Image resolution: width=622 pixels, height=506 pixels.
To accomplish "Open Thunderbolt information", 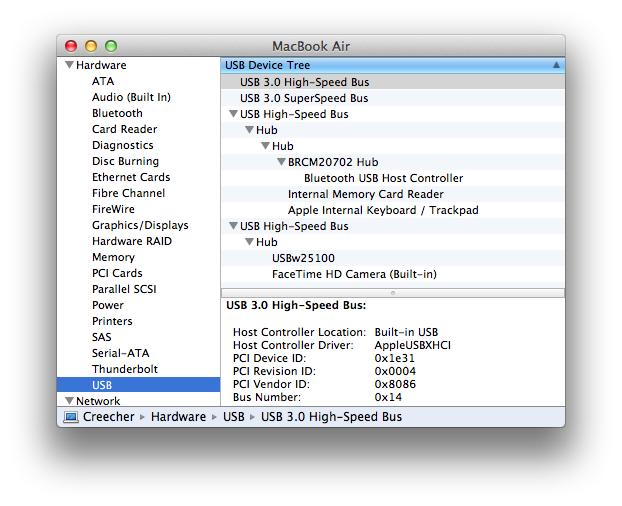I will (x=125, y=369).
